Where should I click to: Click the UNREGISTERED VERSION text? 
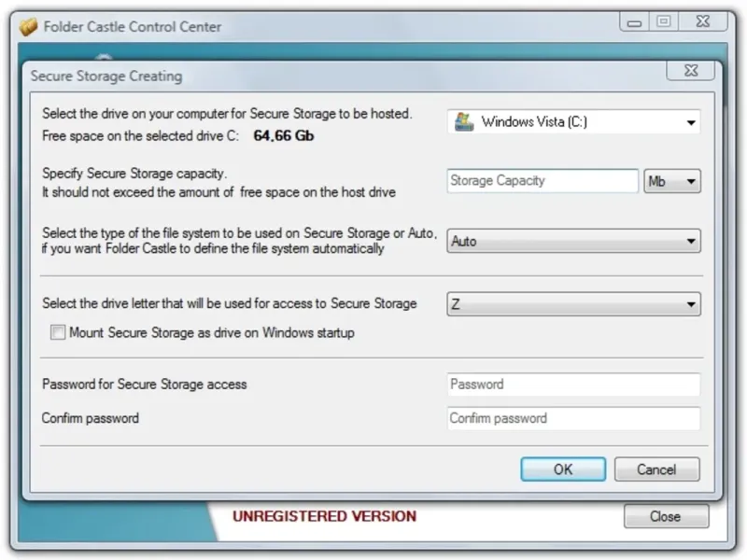coord(324,516)
